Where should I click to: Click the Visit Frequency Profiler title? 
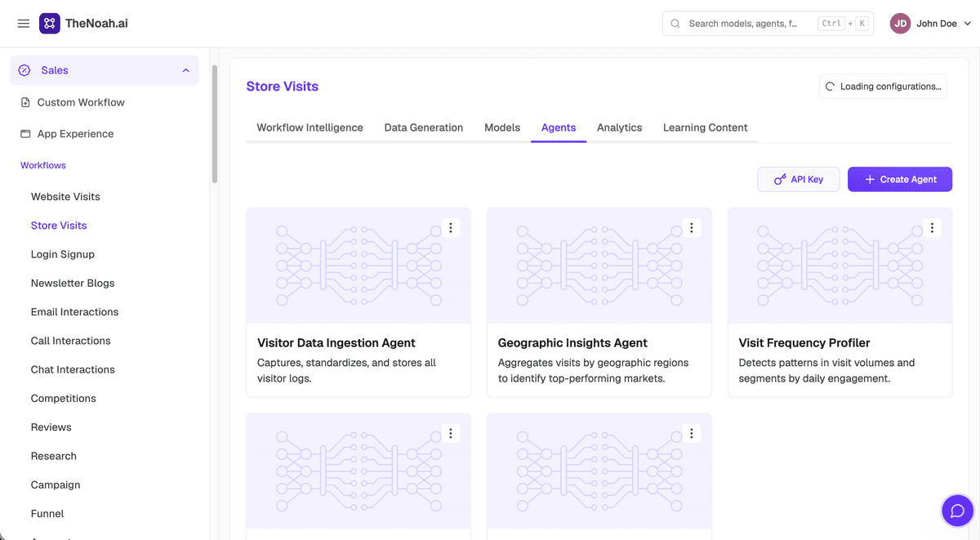(x=804, y=343)
